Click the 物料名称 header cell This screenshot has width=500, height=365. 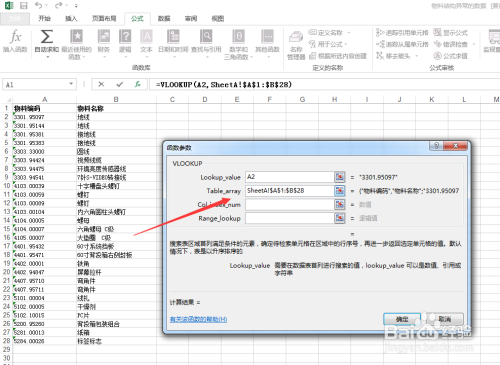pyautogui.click(x=116, y=108)
